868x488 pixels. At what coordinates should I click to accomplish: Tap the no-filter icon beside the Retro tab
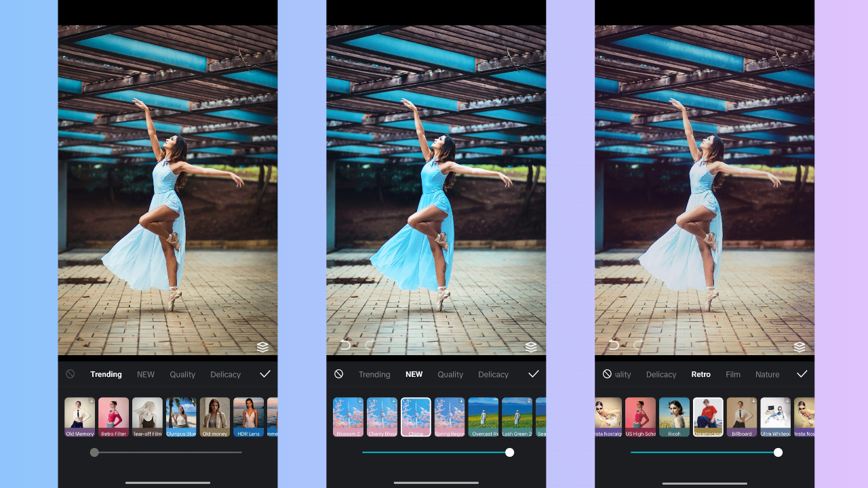point(606,373)
